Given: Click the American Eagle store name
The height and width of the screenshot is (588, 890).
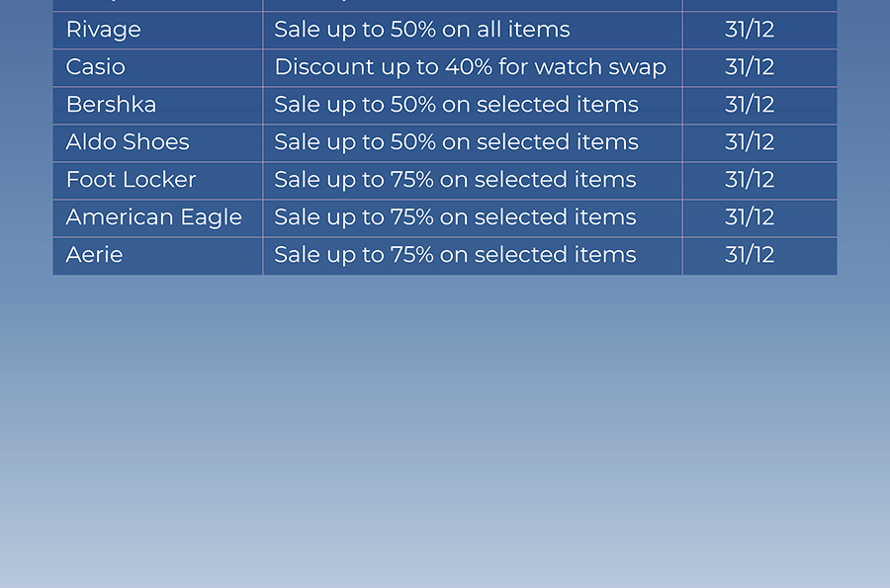Looking at the screenshot, I should click(154, 217).
